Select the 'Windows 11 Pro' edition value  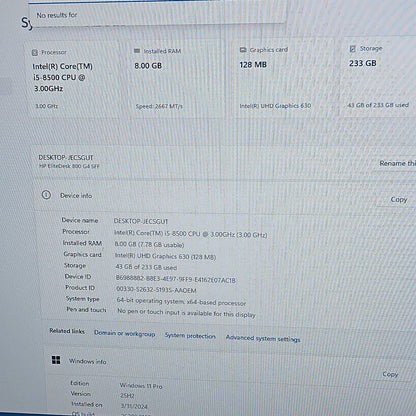pyautogui.click(x=141, y=386)
